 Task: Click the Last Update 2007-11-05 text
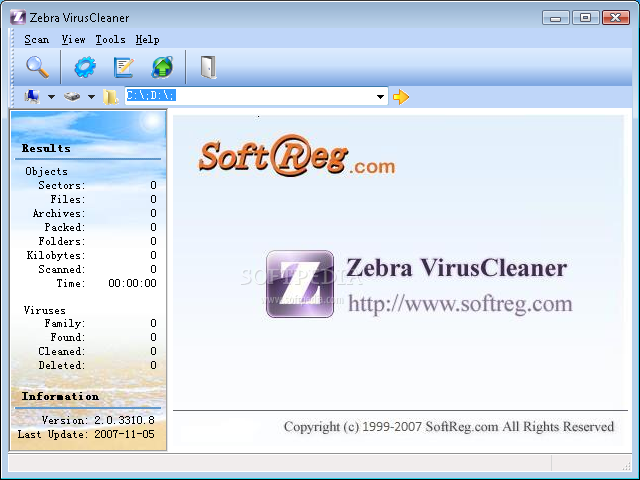coord(86,434)
